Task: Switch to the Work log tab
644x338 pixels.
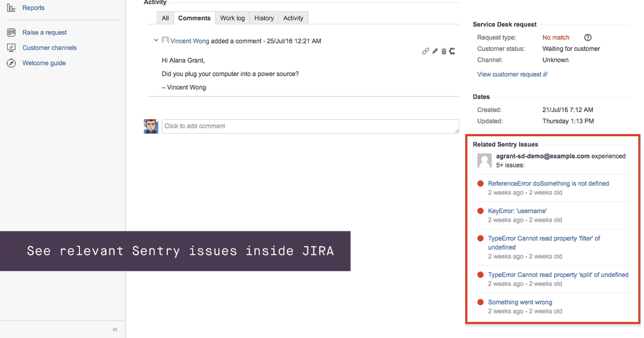Action: click(x=232, y=18)
